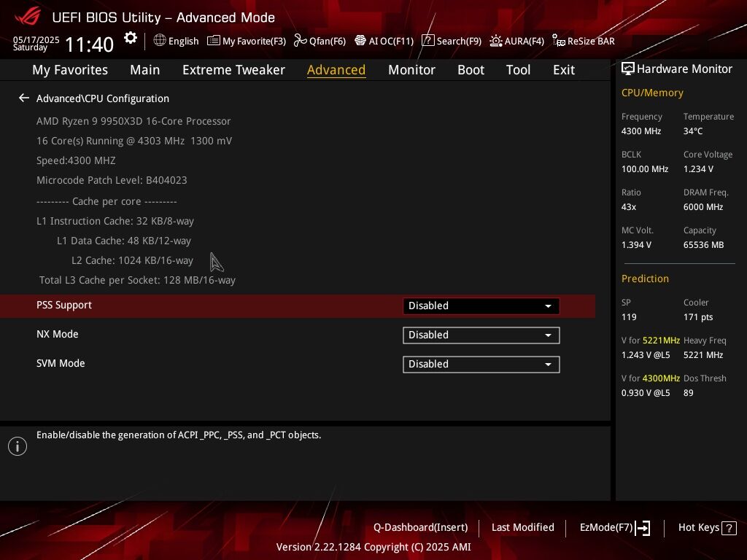Click the Prediction heading
Image resolution: width=747 pixels, height=560 pixels.
point(645,279)
